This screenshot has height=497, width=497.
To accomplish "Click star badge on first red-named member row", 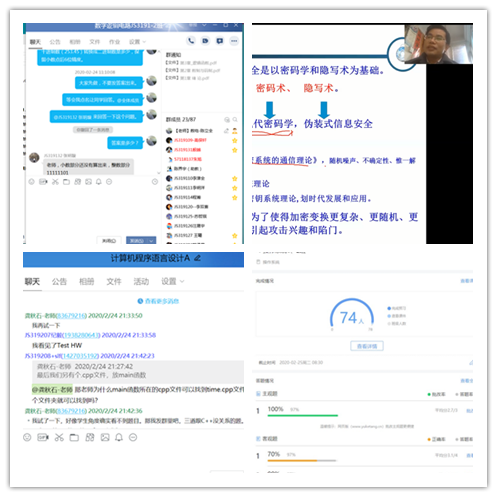I will click(x=235, y=140).
